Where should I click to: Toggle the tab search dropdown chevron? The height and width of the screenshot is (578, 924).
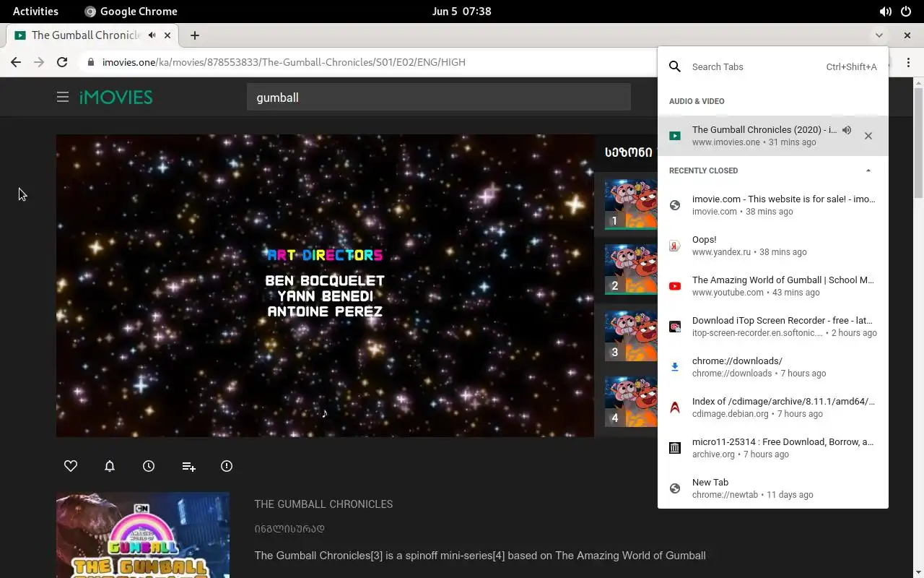point(879,35)
